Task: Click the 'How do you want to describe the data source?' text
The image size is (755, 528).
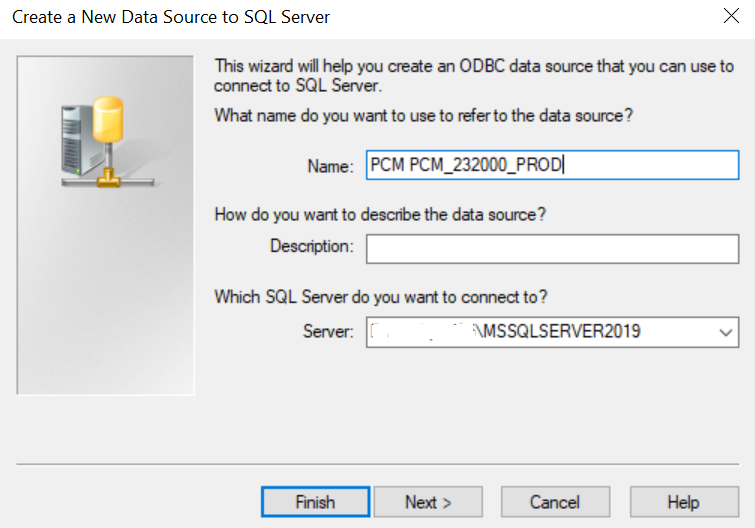Action: [x=380, y=214]
